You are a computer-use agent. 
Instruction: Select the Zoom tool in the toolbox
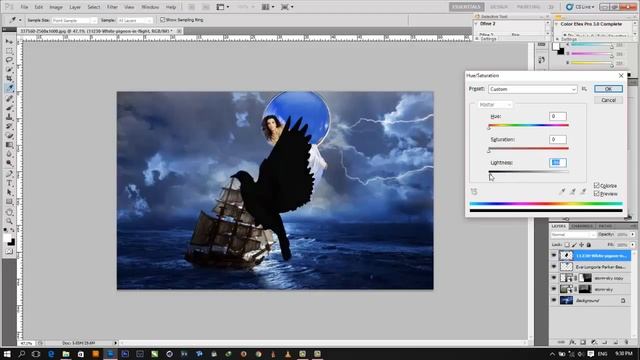tap(9, 221)
